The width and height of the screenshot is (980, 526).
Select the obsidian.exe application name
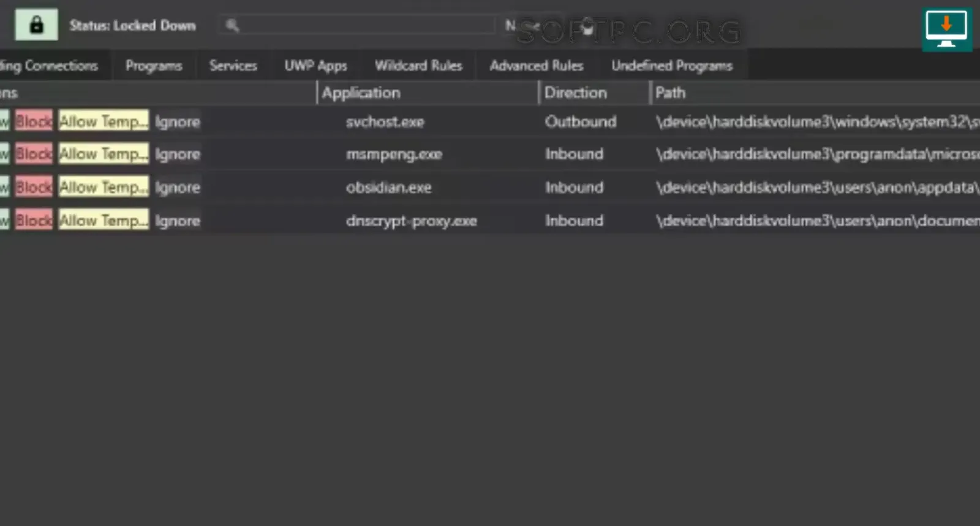point(389,188)
